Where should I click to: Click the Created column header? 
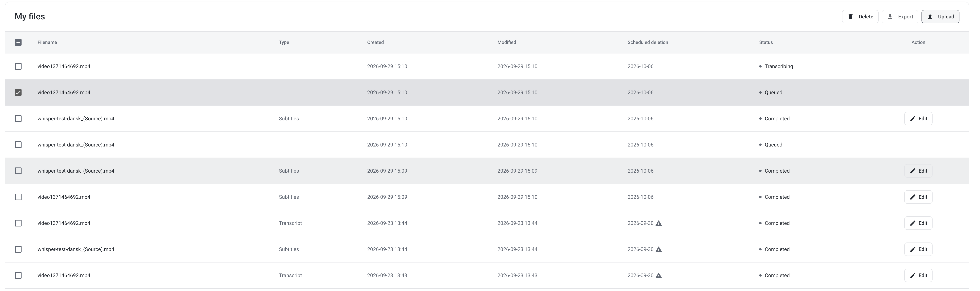coord(376,42)
